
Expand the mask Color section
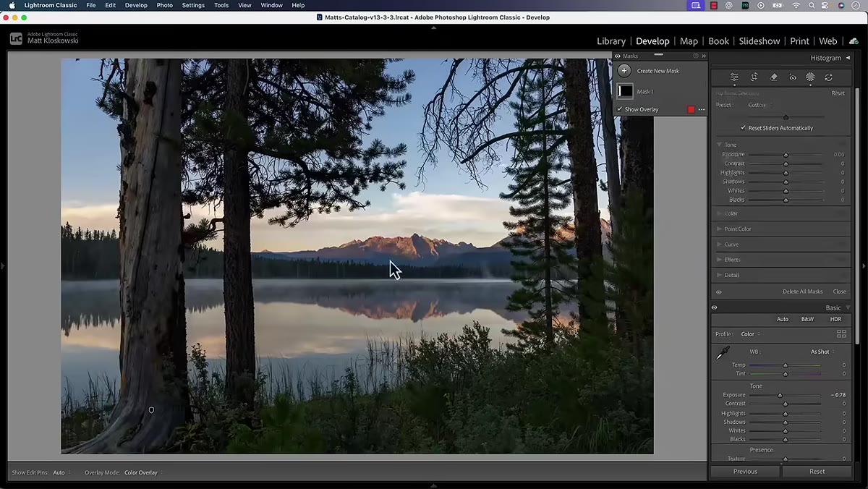[720, 213]
